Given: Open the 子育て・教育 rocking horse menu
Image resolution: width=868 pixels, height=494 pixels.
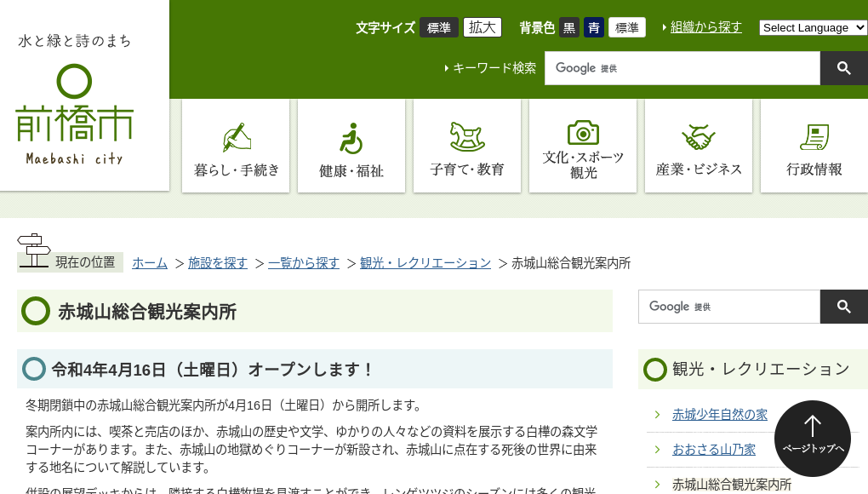Looking at the screenshot, I should pos(467,146).
